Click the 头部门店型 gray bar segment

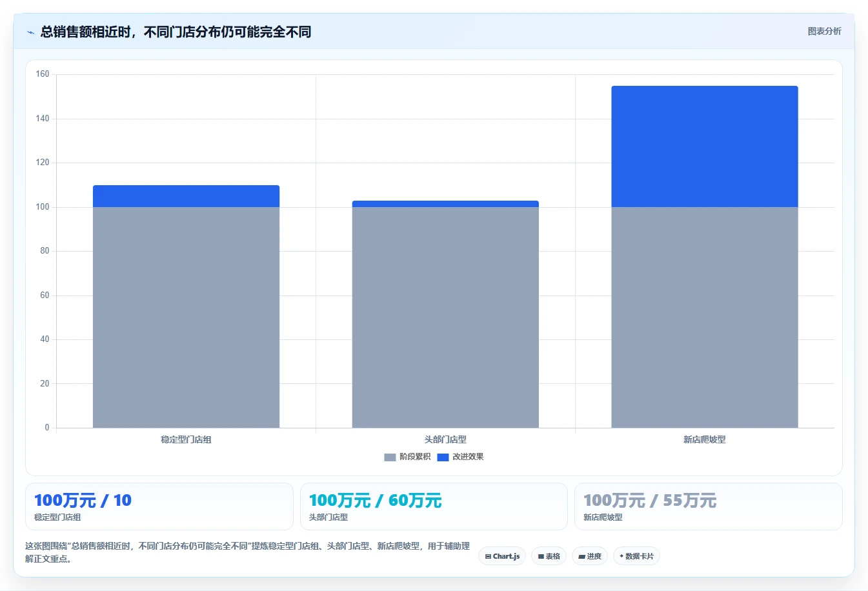point(445,317)
